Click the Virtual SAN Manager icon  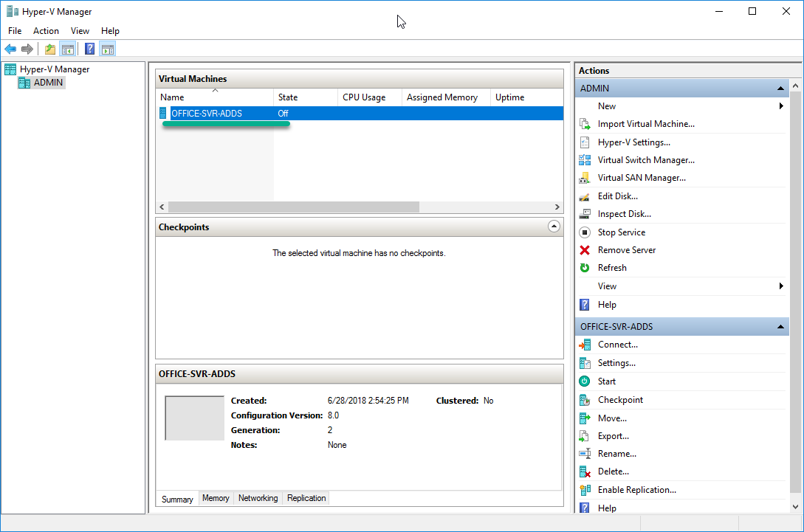point(585,178)
